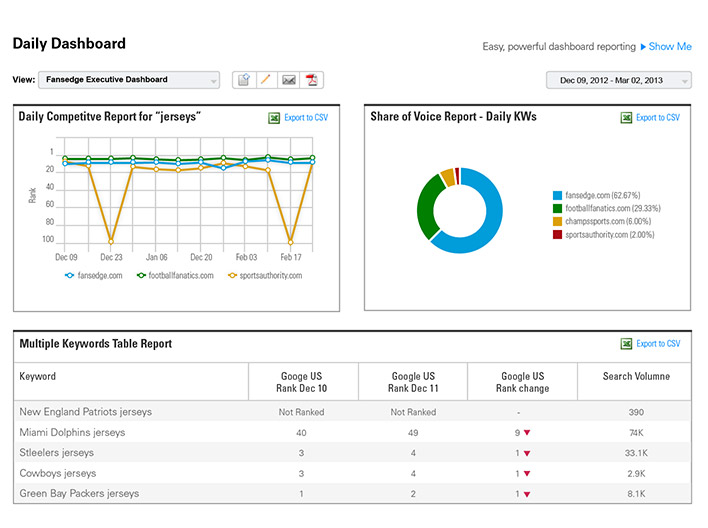Click the new report document icon
Viewport: 708px width, 528px height.
pos(244,80)
